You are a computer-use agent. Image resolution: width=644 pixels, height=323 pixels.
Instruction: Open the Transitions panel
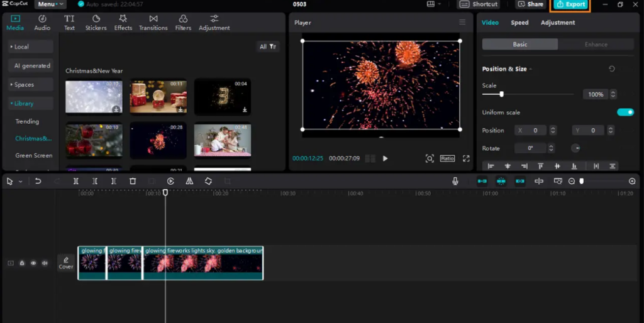click(x=153, y=23)
